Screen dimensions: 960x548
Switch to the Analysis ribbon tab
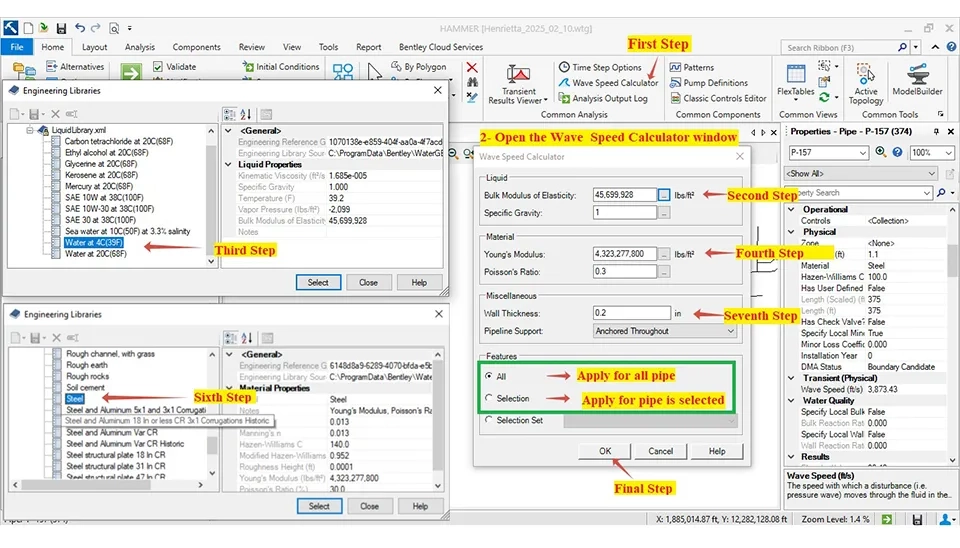[x=140, y=47]
